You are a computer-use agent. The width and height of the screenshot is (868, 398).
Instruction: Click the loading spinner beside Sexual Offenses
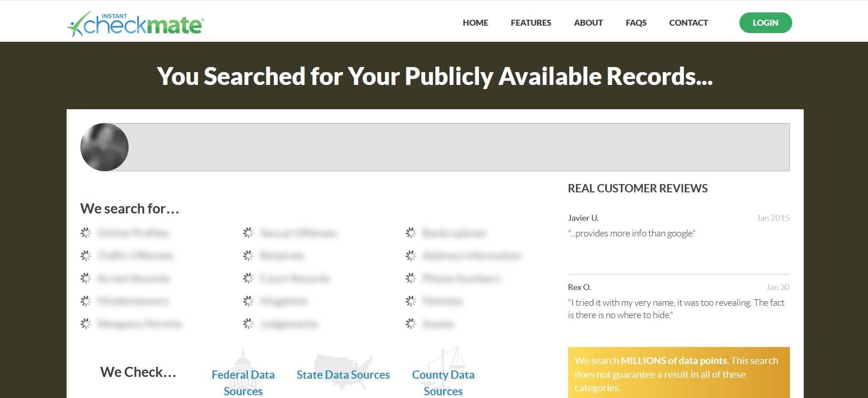[x=248, y=233]
